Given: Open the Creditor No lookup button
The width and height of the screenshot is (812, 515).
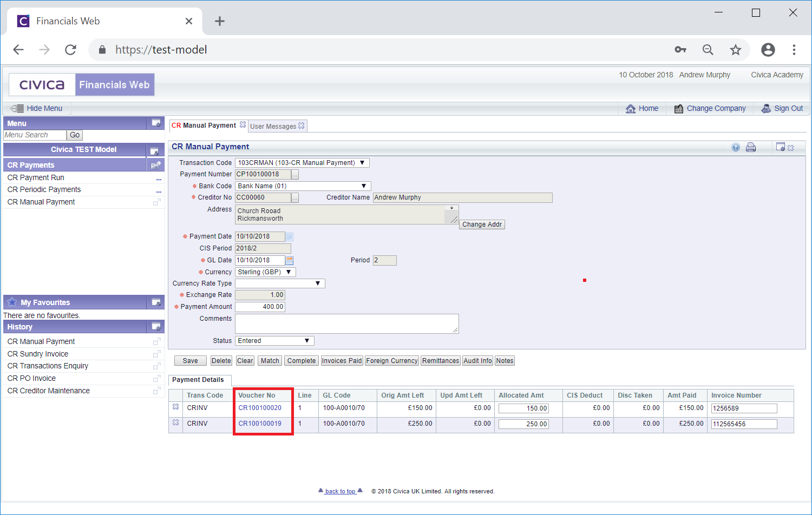Looking at the screenshot, I should (x=295, y=197).
